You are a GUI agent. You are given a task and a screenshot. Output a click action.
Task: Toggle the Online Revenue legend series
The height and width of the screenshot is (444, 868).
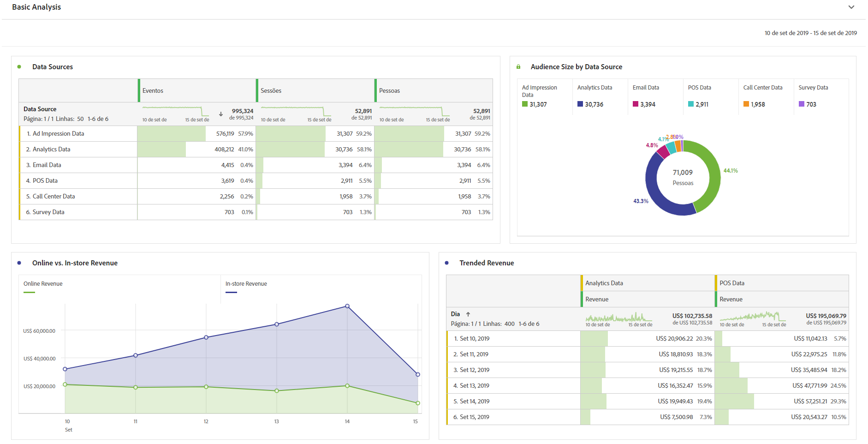pyautogui.click(x=43, y=286)
